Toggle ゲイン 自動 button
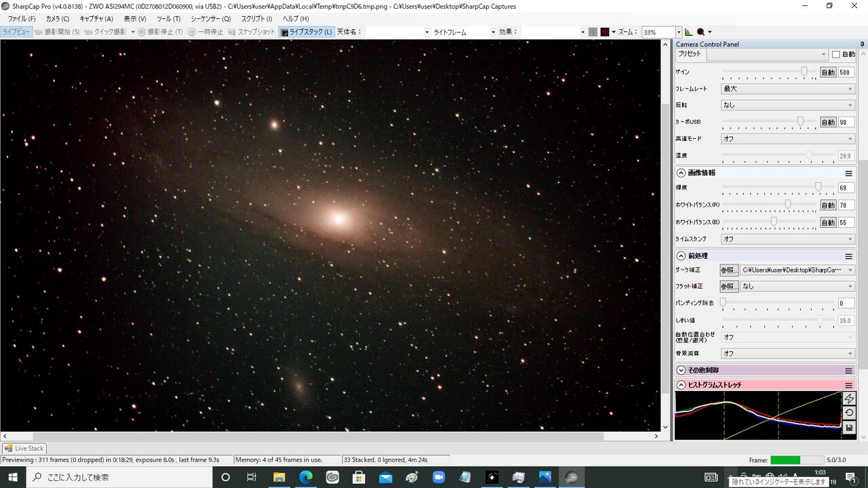 [828, 73]
